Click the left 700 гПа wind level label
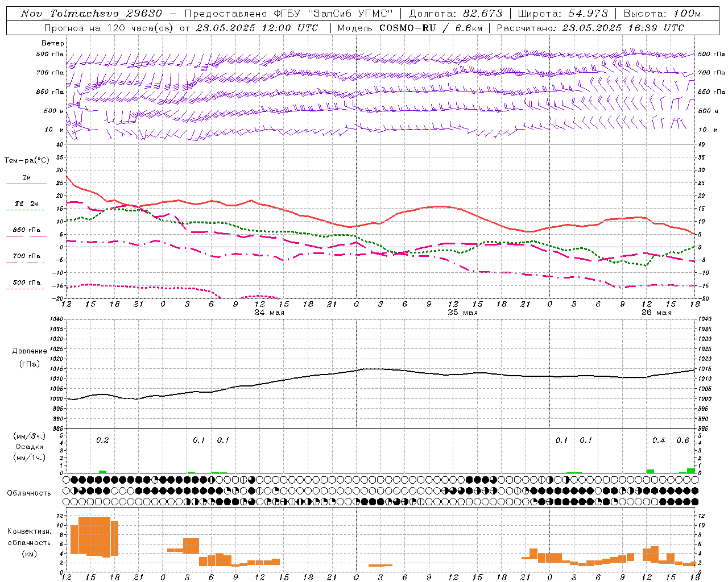The width and height of the screenshot is (728, 582). [50, 73]
